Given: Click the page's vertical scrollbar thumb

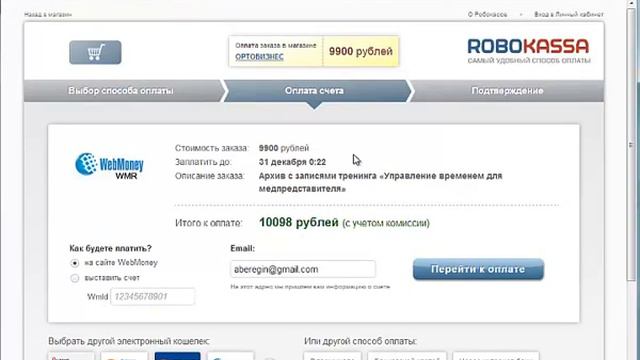Looking at the screenshot, I should click(631, 145).
